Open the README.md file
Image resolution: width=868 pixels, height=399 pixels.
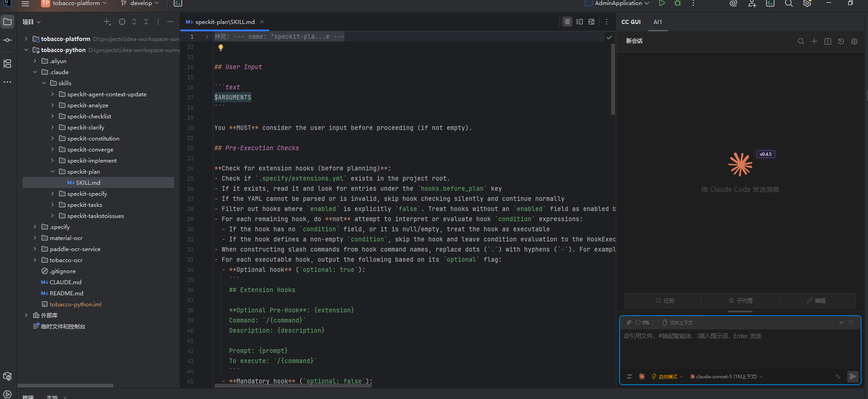click(66, 293)
